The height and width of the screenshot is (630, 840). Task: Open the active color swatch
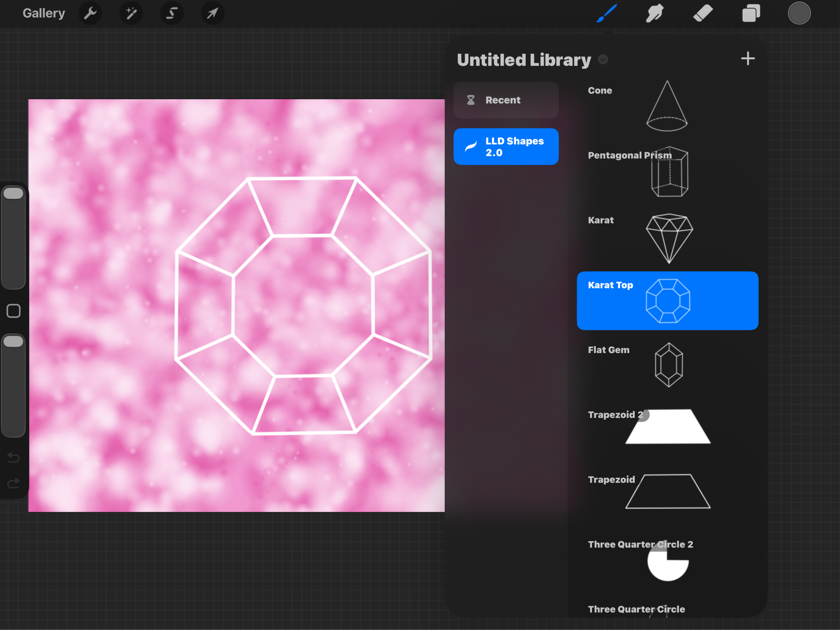click(799, 13)
